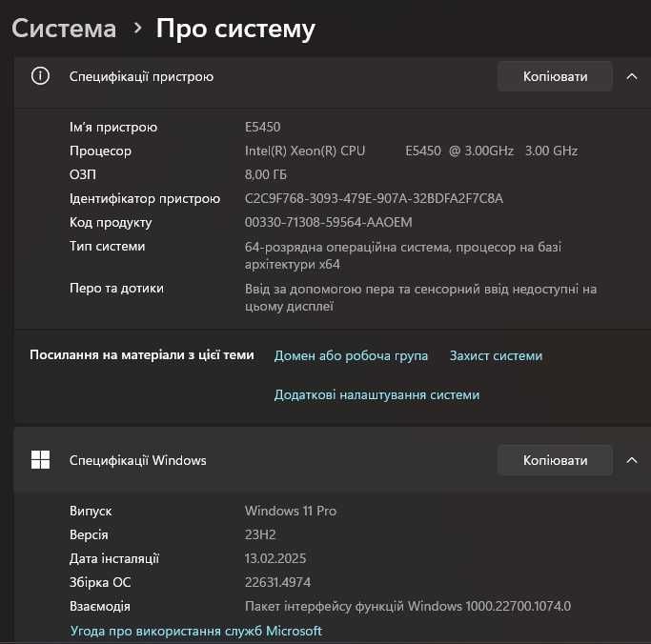
Task: Select system type value 64-розрядна операційна система
Action: [x=403, y=255]
